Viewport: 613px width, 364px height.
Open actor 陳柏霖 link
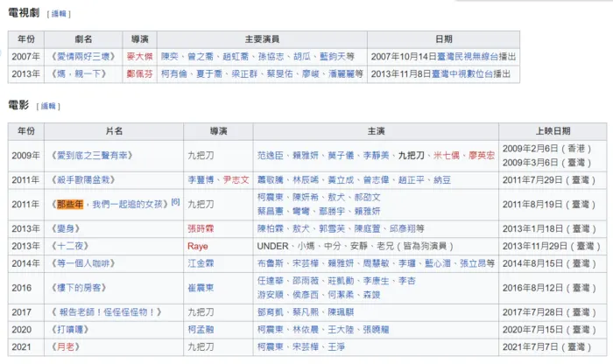pos(270,228)
